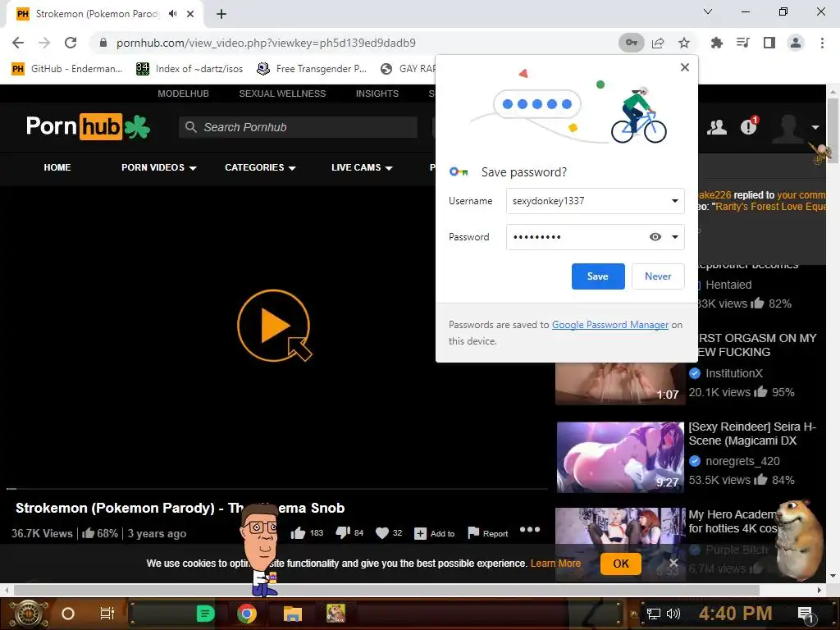Close the Save password popup

pyautogui.click(x=685, y=67)
